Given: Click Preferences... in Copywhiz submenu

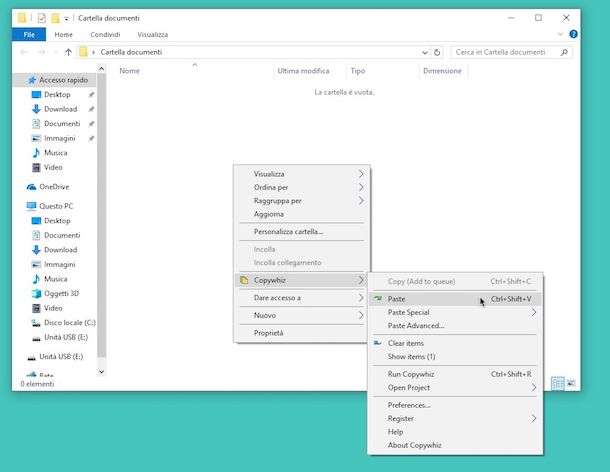Looking at the screenshot, I should tap(455, 405).
